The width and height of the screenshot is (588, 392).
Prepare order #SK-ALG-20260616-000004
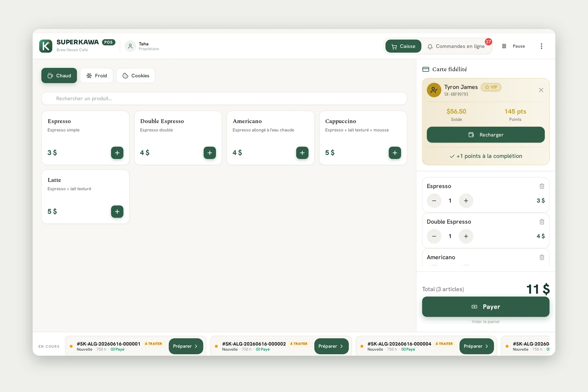(477, 346)
